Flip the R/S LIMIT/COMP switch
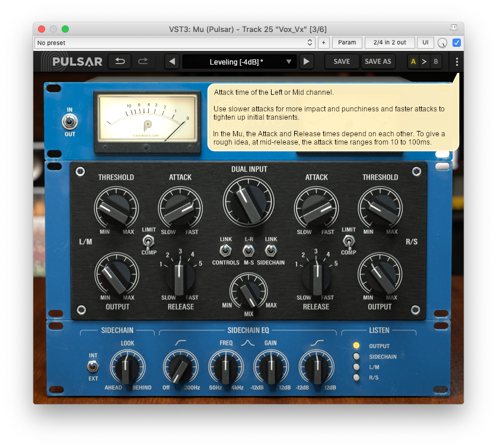The image size is (497, 448). (x=349, y=241)
